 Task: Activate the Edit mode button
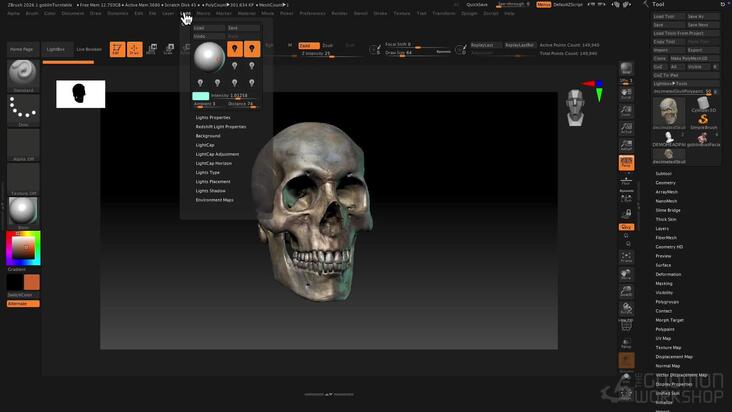point(117,49)
